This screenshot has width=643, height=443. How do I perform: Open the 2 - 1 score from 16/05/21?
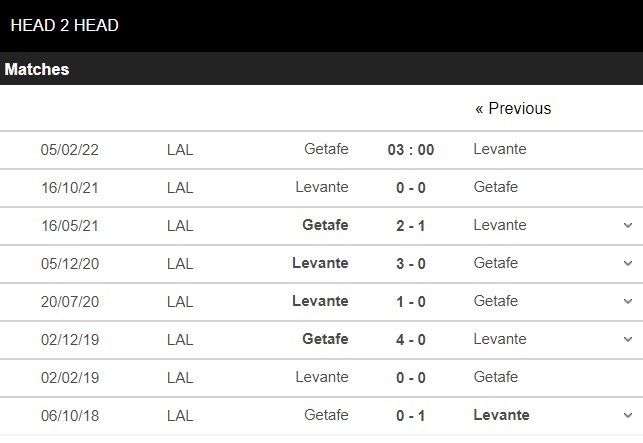click(x=410, y=226)
